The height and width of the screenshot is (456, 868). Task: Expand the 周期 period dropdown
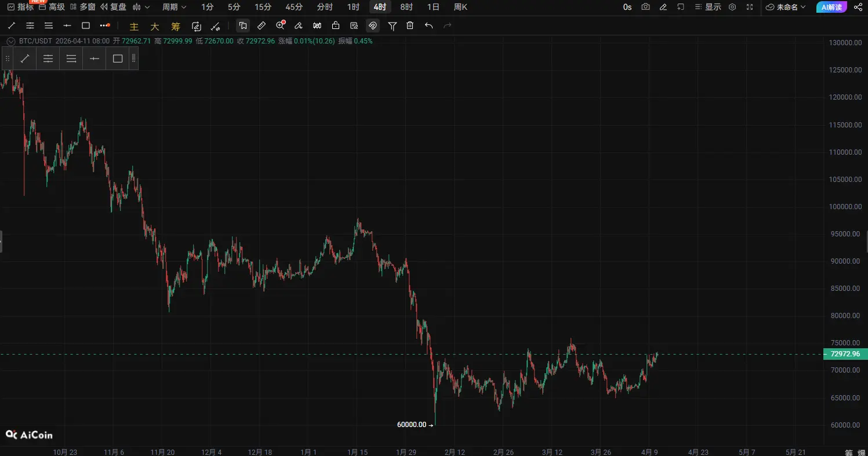coord(174,7)
